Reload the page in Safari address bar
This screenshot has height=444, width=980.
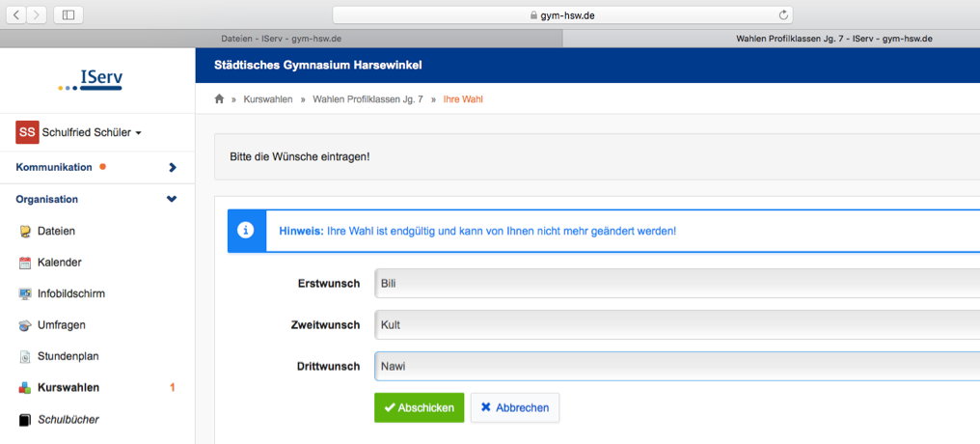tap(783, 15)
